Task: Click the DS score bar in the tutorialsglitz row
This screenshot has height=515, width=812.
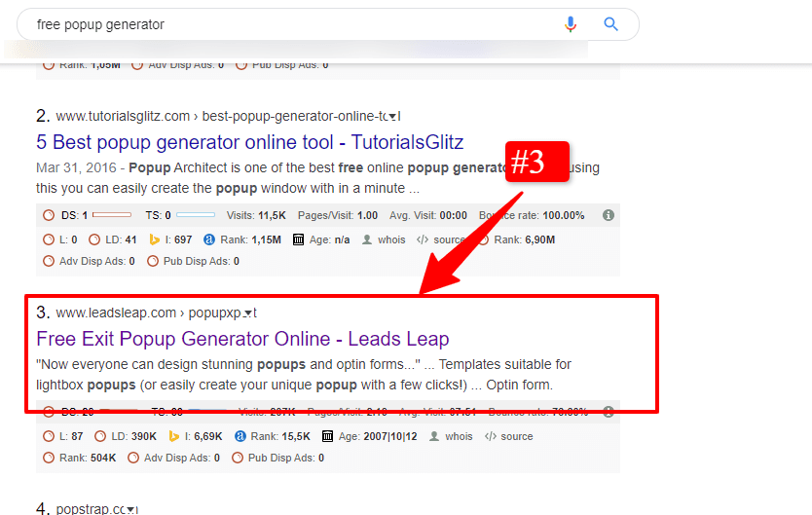Action: coord(112,215)
